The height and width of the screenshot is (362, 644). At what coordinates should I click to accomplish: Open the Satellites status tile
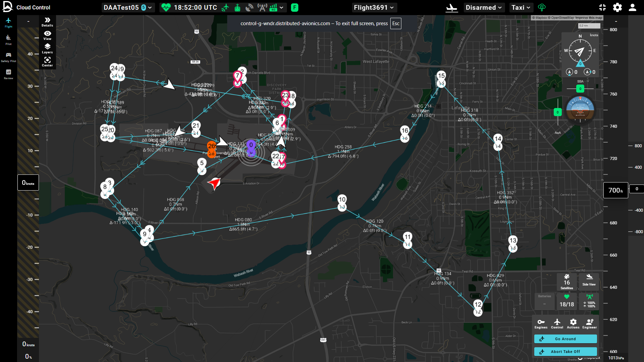point(566,282)
